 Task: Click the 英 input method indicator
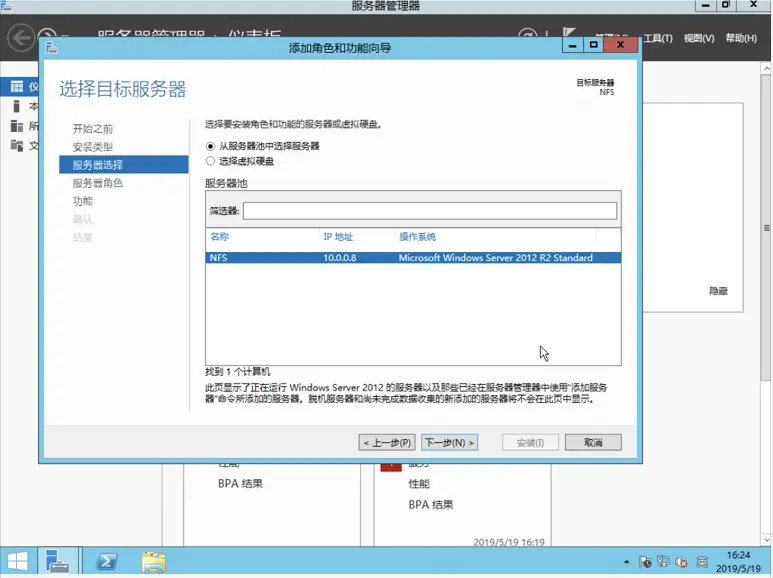pyautogui.click(x=702, y=562)
